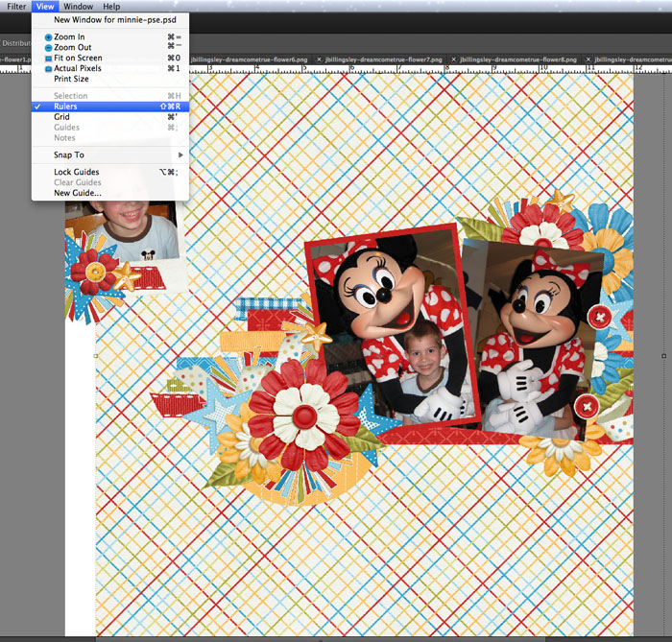Close the open View menu

pyautogui.click(x=45, y=7)
